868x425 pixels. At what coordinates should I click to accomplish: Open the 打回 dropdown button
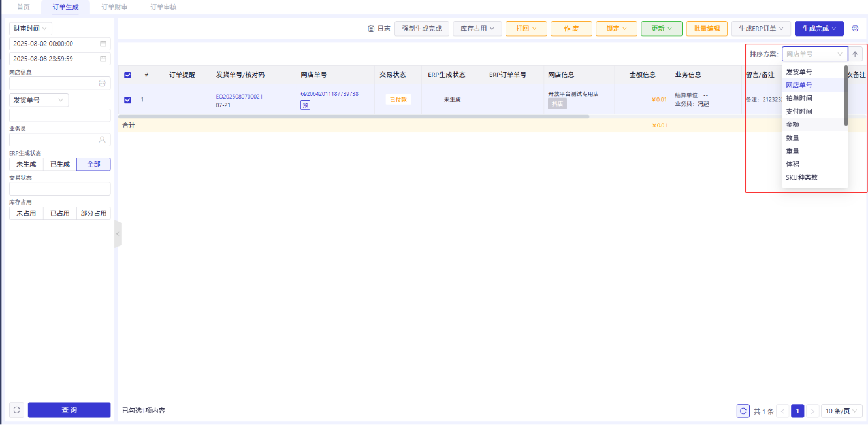click(526, 29)
